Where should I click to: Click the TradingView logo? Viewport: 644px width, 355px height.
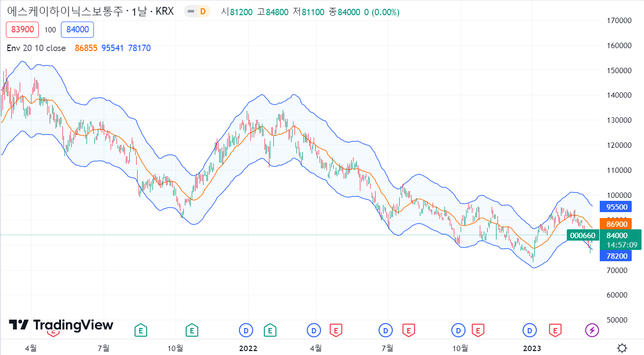(61, 325)
